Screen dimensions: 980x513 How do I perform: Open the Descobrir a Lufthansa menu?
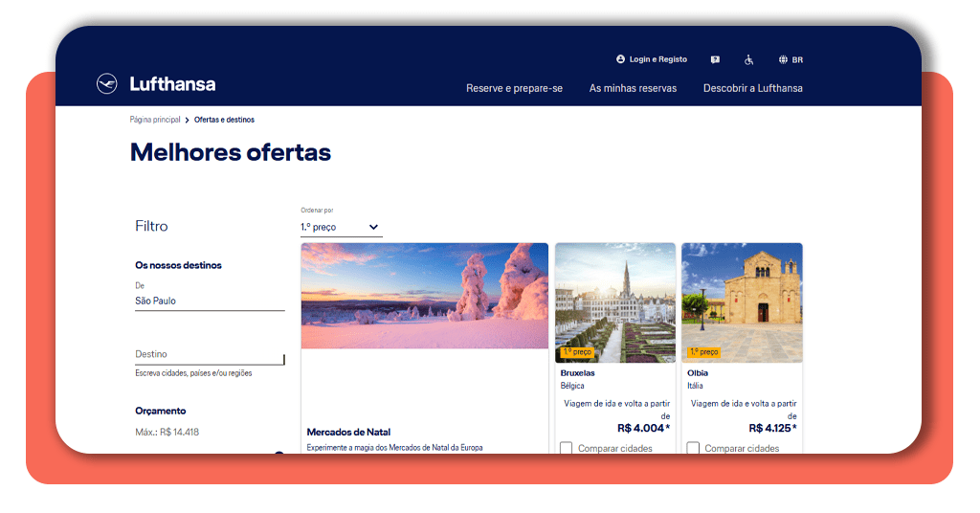753,88
